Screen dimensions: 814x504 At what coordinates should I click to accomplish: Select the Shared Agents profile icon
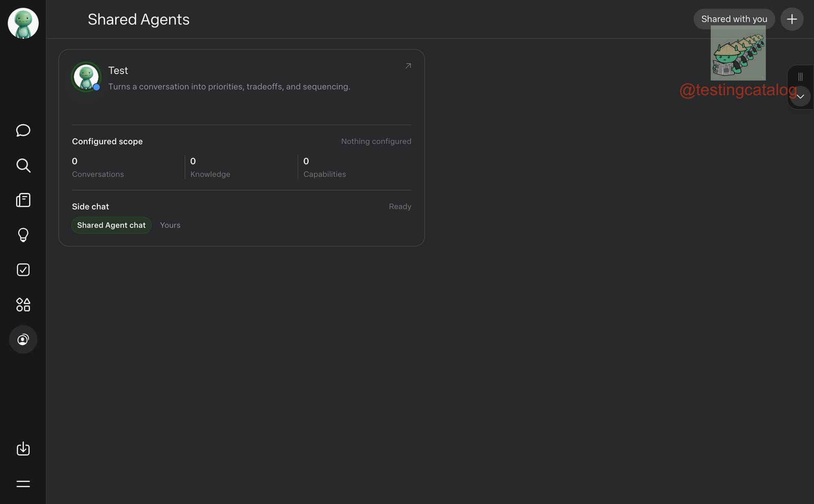click(x=23, y=339)
